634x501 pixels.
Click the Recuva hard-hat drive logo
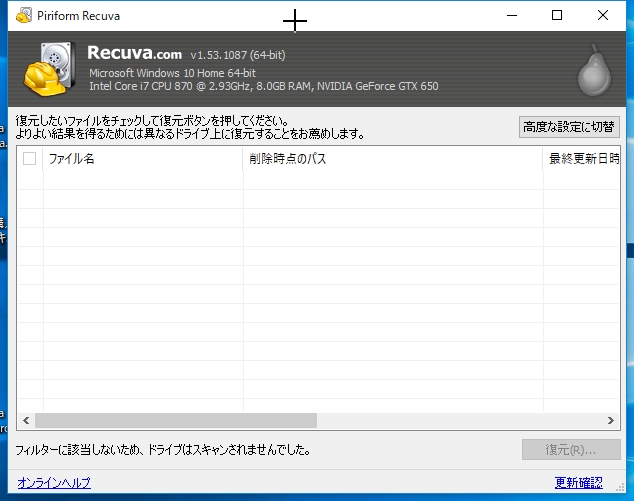pos(50,69)
